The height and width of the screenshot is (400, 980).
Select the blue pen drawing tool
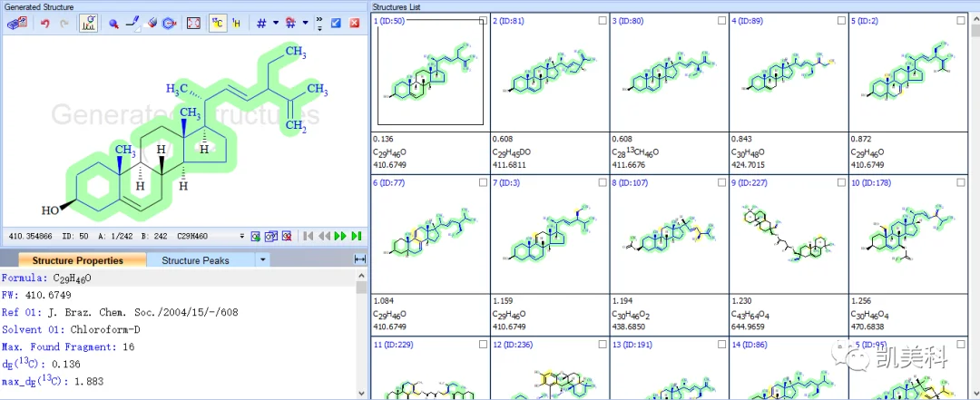coord(132,23)
